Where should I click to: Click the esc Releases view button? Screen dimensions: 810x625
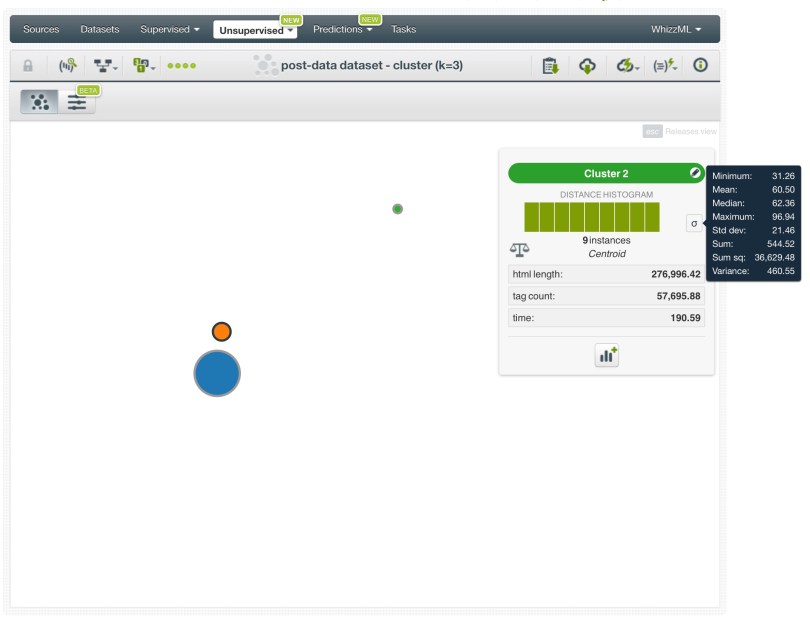tap(679, 131)
